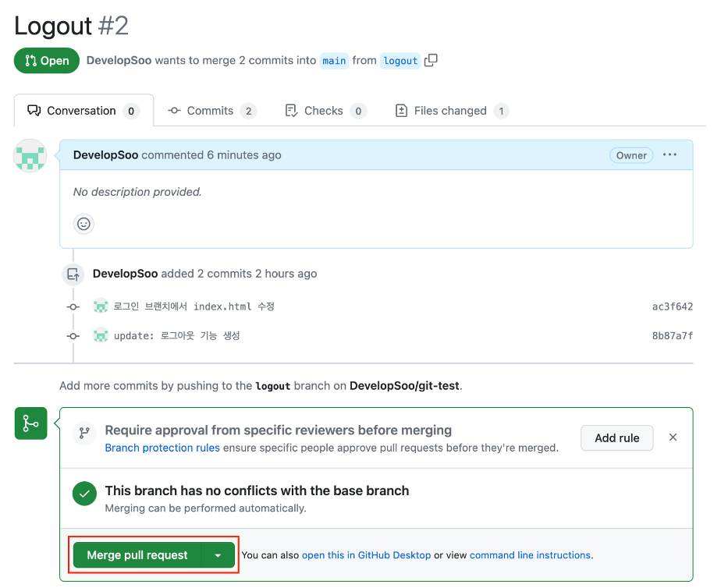Screen dimensions: 721x588
Task: Open the Checks tab
Action: 325,111
